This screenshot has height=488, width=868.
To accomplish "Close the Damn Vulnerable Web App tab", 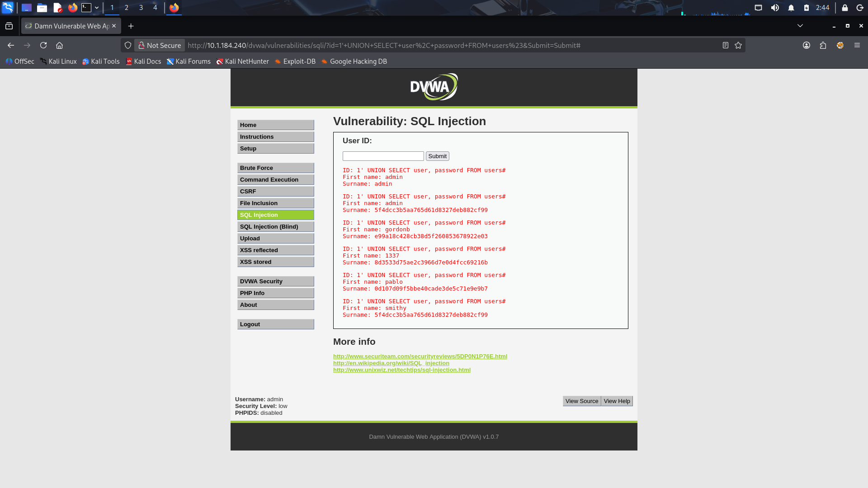I will [x=114, y=26].
